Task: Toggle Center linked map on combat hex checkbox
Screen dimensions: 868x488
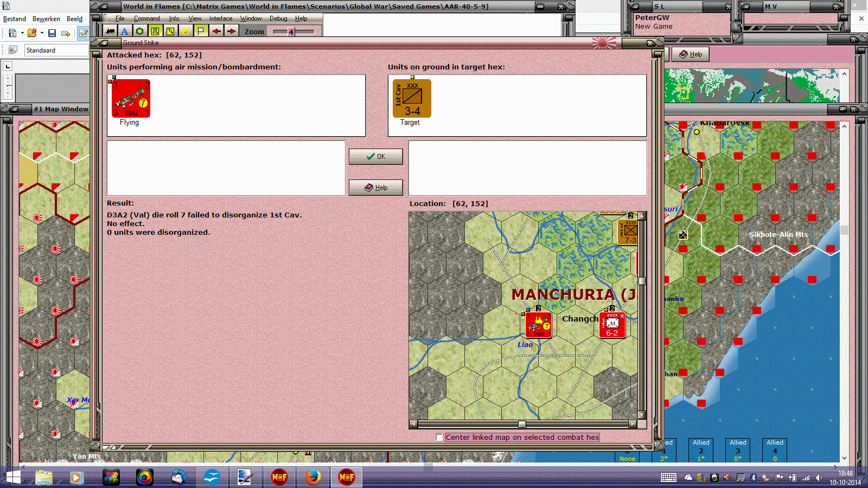Action: tap(439, 437)
